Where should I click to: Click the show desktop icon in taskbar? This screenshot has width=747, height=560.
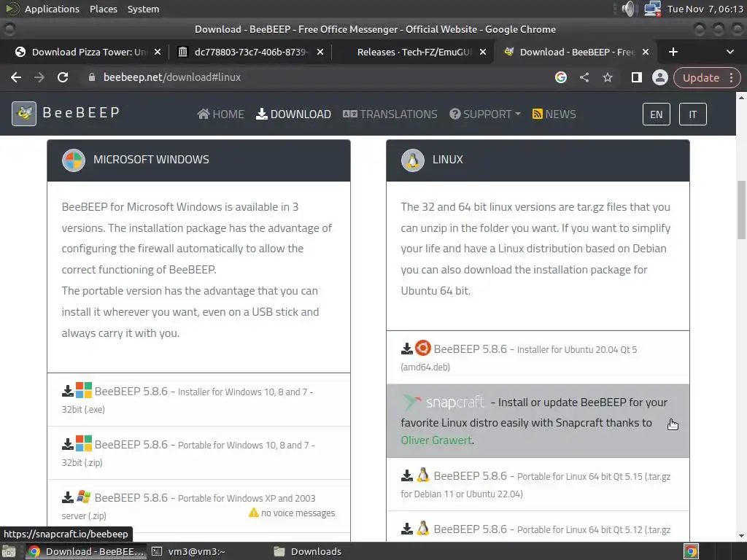pos(9,551)
